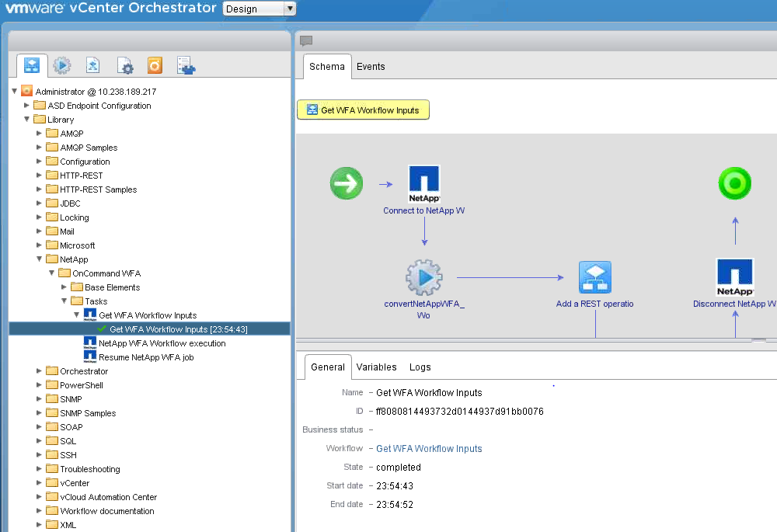Click the completed state value
This screenshot has height=532, width=777.
pyautogui.click(x=399, y=467)
